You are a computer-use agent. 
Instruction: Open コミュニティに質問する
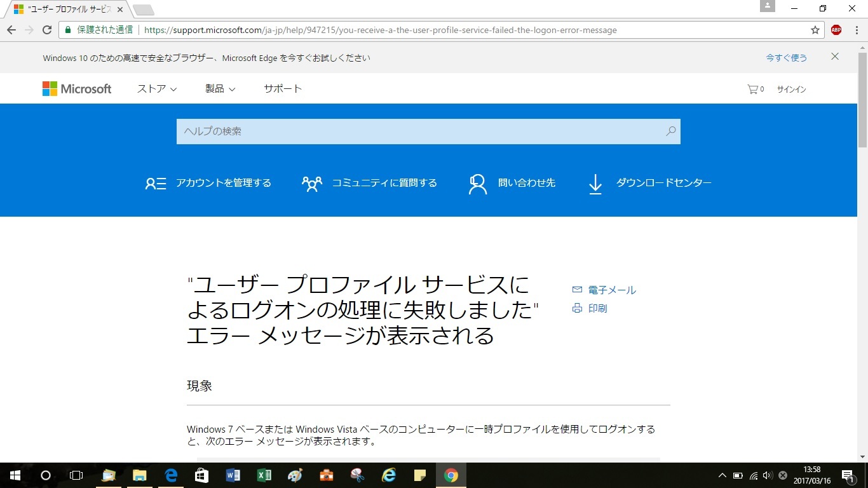[x=384, y=183]
